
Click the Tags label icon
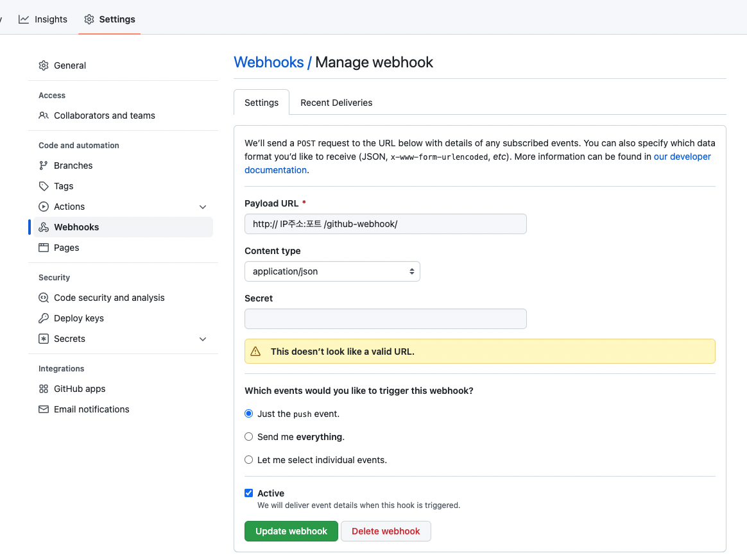click(x=44, y=186)
